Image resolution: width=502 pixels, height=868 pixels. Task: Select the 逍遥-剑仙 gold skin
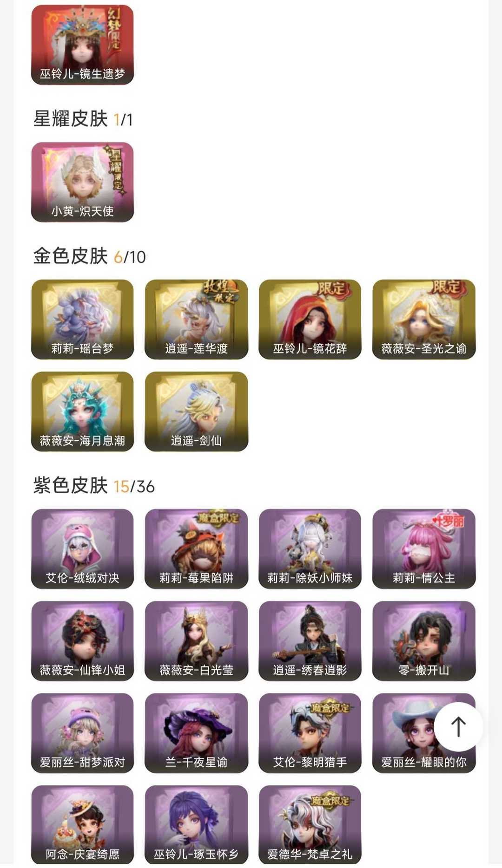[196, 411]
